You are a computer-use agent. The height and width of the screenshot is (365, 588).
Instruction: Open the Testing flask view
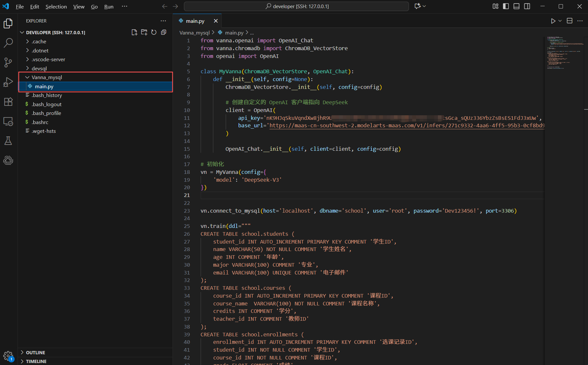point(8,141)
